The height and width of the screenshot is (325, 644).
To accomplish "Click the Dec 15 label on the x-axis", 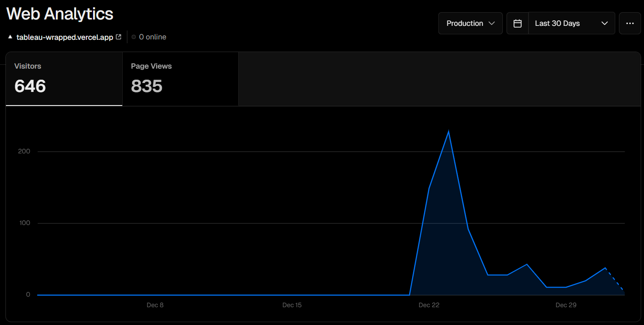I will [292, 305].
